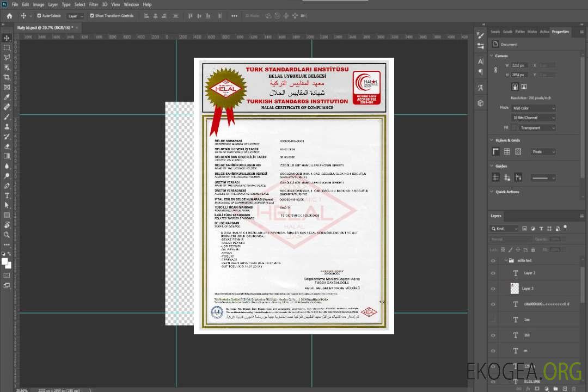Select the Rectangular Marquee tool
Image resolution: width=588 pixels, height=392 pixels.
pyautogui.click(x=7, y=48)
